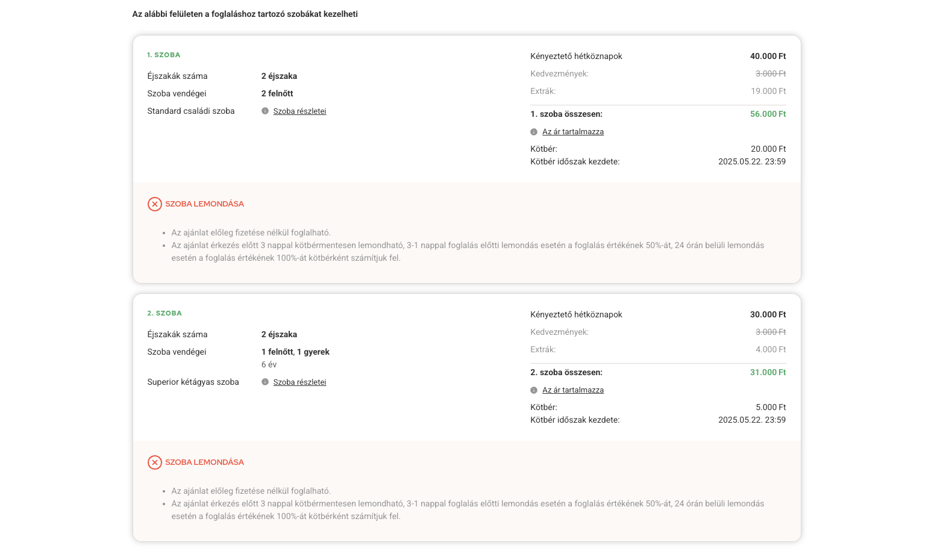946x560 pixels.
Task: Click the 2. SZOBA green heading
Action: 164,313
